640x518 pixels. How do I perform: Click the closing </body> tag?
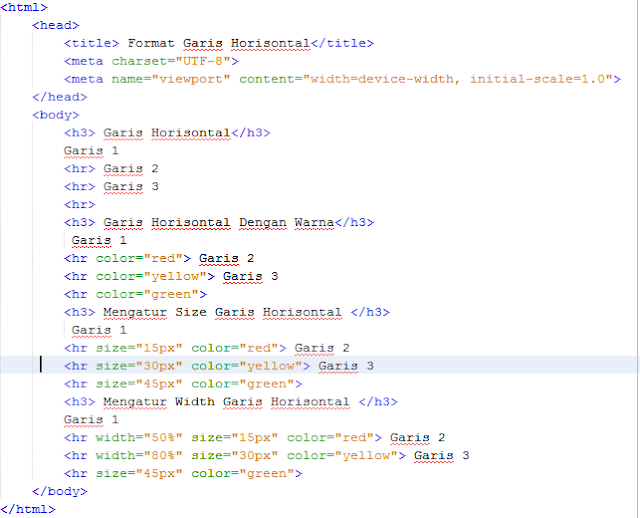click(x=60, y=491)
